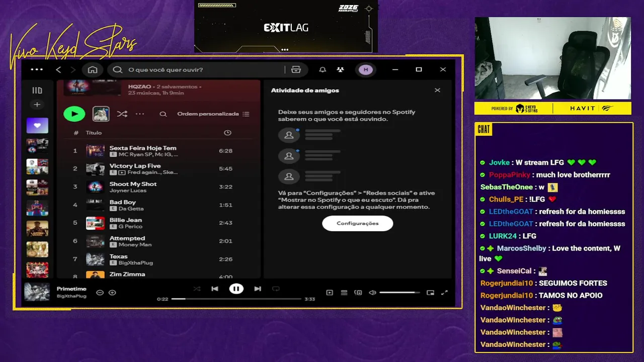Toggle the friend activity icon

341,69
